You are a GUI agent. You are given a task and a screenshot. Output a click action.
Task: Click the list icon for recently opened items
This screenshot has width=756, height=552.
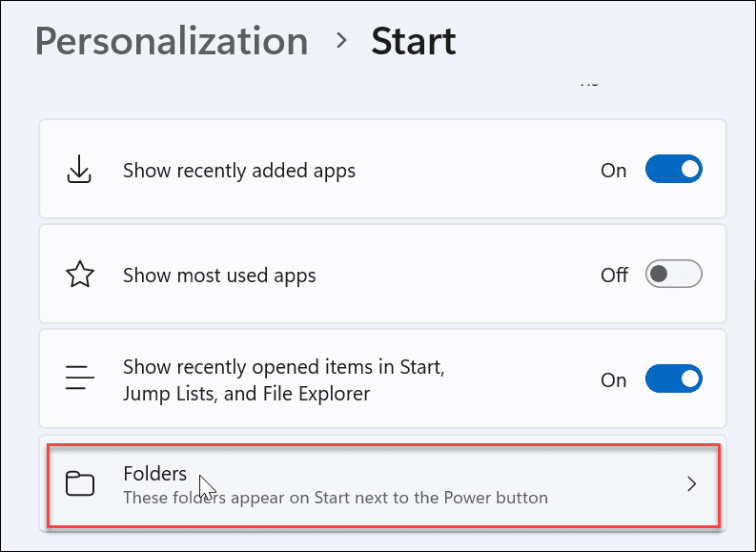[x=79, y=379]
